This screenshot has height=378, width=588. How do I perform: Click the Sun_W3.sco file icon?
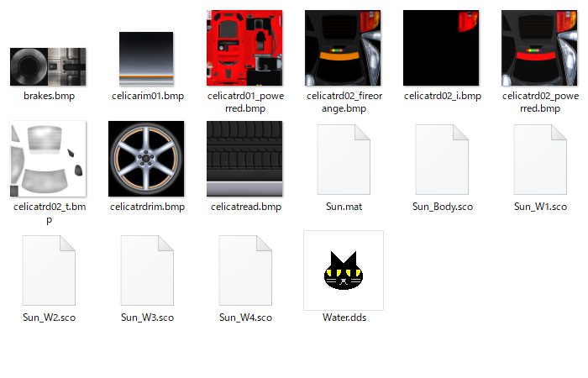pos(147,270)
